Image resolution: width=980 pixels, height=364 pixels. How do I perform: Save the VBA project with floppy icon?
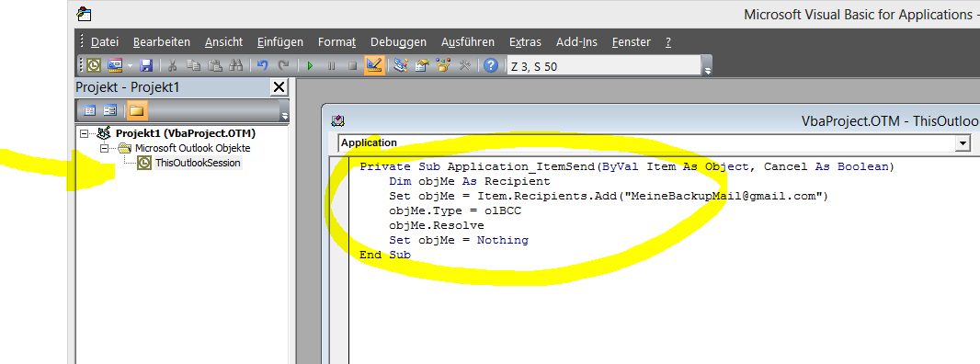(x=146, y=65)
